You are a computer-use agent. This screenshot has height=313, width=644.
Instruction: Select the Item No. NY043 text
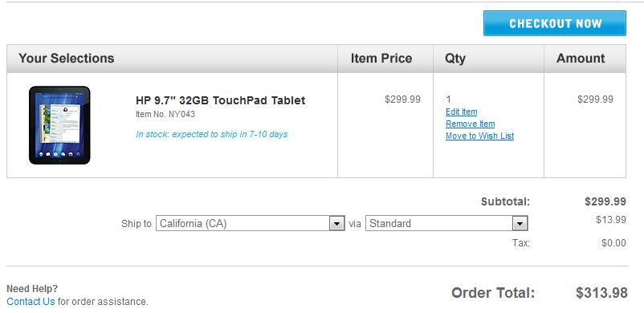pos(165,115)
